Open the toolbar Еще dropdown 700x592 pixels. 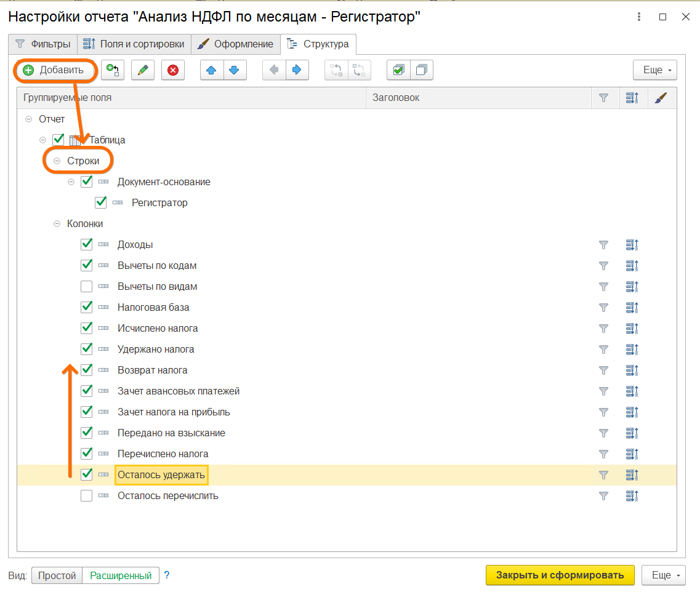(654, 70)
